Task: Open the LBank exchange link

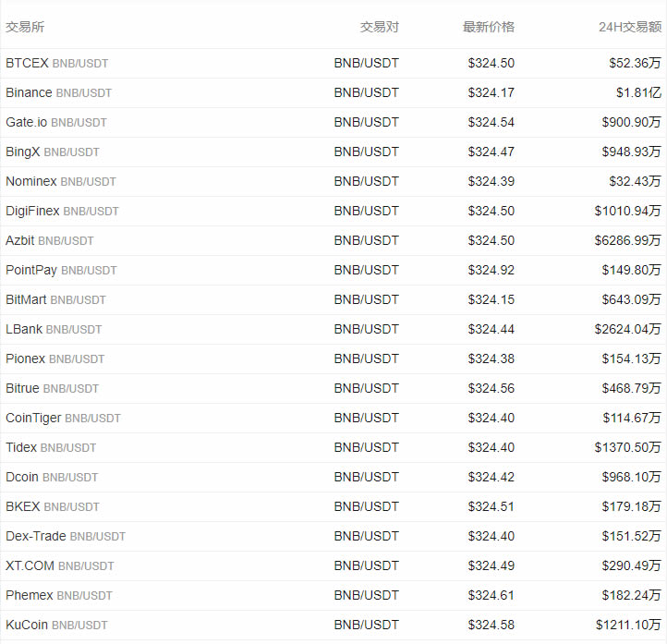Action: tap(24, 329)
